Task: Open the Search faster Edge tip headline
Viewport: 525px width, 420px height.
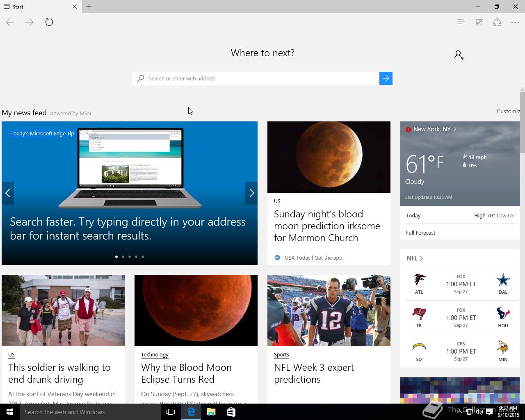Action: pyautogui.click(x=128, y=228)
